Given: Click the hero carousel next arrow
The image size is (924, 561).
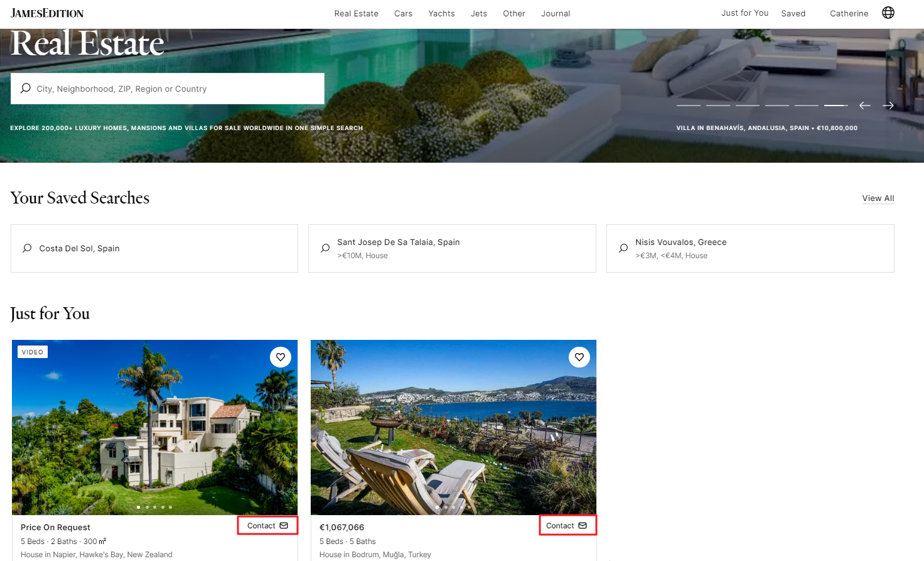Looking at the screenshot, I should (888, 106).
